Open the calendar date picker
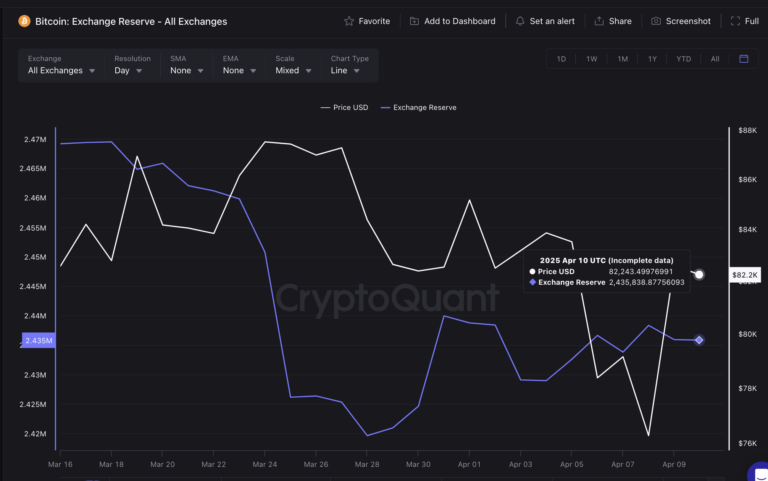This screenshot has width=768, height=481. pyautogui.click(x=743, y=59)
